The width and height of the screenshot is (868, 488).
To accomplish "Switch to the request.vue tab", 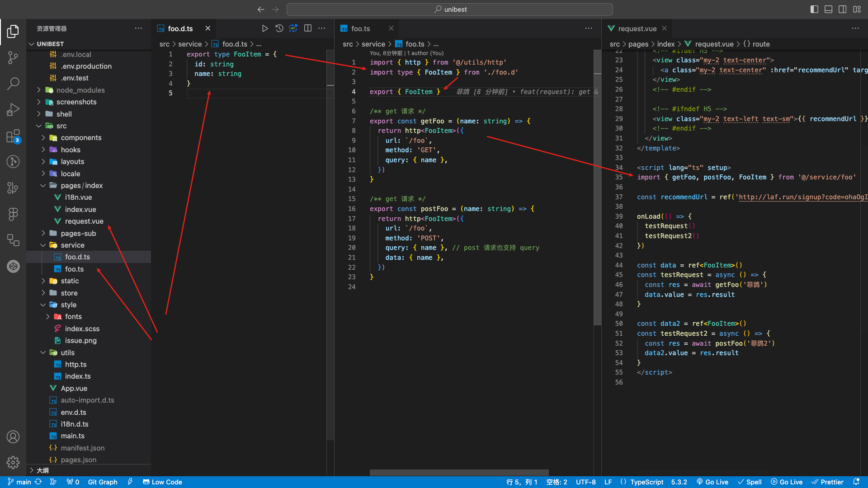I will pos(637,28).
